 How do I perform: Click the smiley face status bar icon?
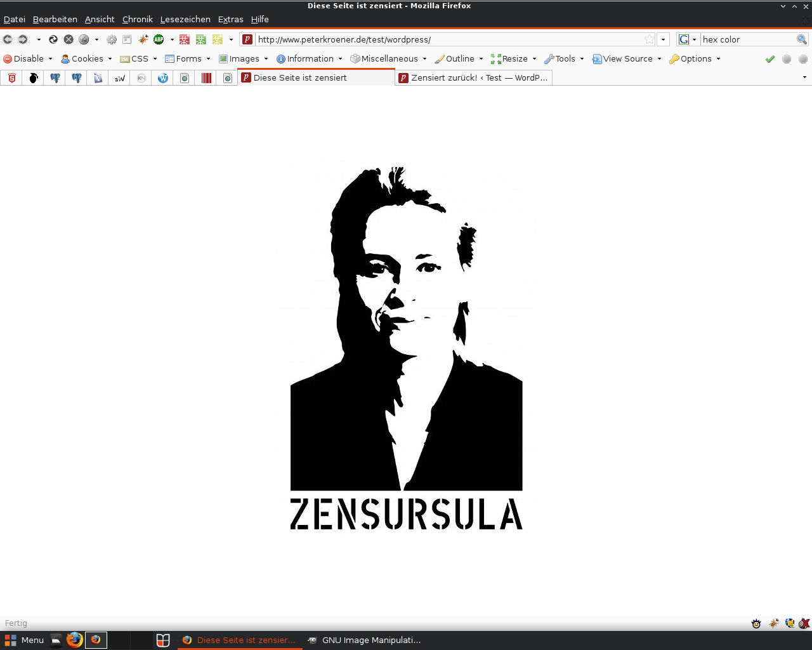coord(756,623)
